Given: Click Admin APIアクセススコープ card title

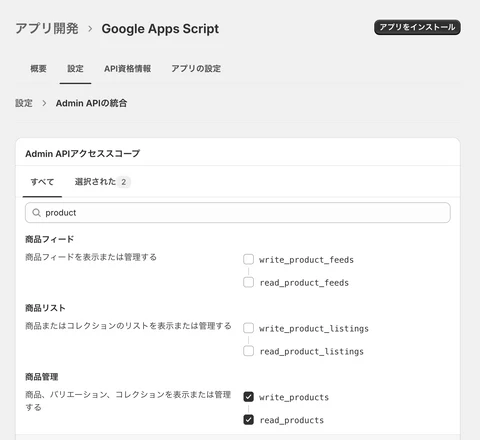Looking at the screenshot, I should pyautogui.click(x=83, y=154).
